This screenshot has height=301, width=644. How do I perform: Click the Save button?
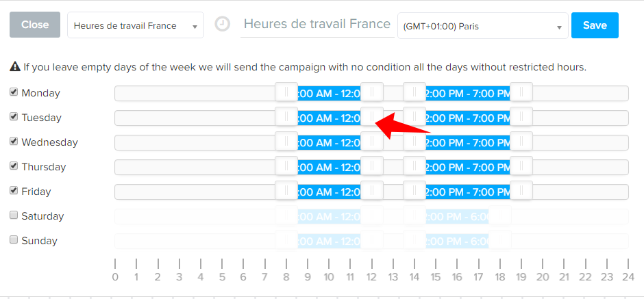[x=595, y=25]
